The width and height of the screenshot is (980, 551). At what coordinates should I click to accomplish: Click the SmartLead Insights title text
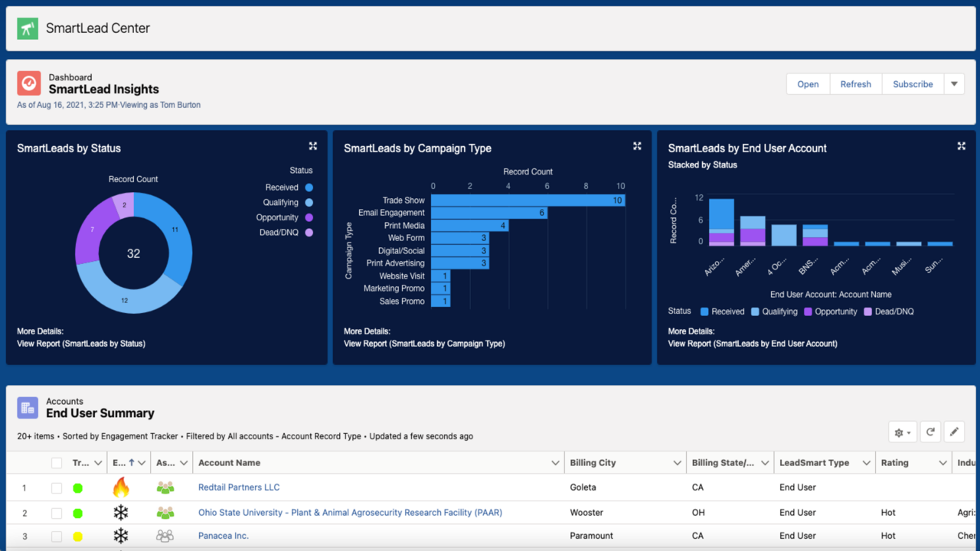tap(104, 90)
